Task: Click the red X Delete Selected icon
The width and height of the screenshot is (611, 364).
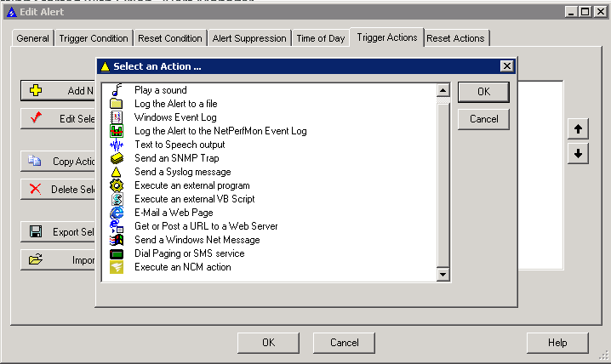Action: click(35, 189)
